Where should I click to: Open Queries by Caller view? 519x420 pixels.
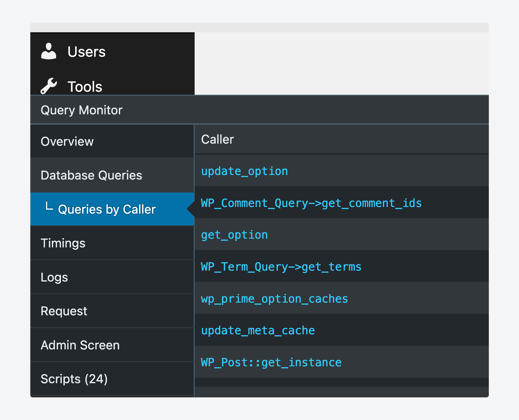click(107, 209)
